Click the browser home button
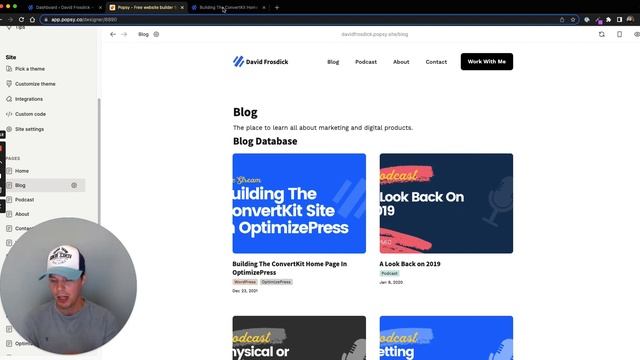 click(x=32, y=19)
